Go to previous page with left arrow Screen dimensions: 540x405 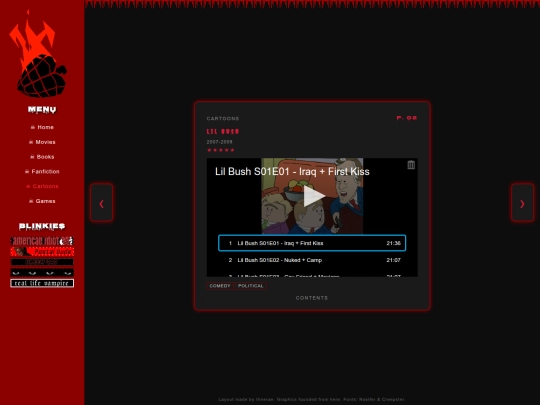[x=102, y=203]
